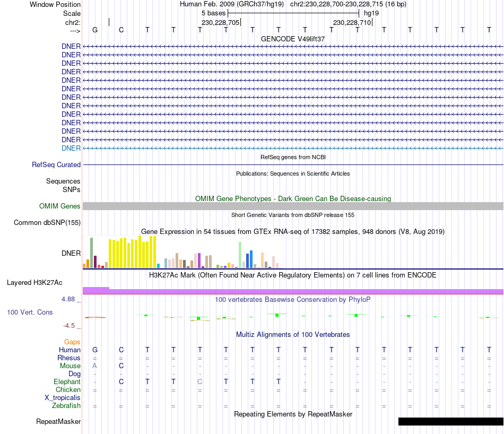Select the Scale track label
Screen dimensions: 504x434
72,13
